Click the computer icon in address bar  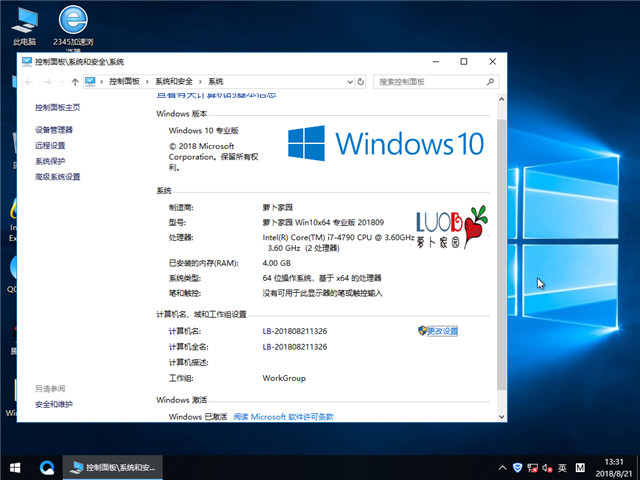coord(90,81)
